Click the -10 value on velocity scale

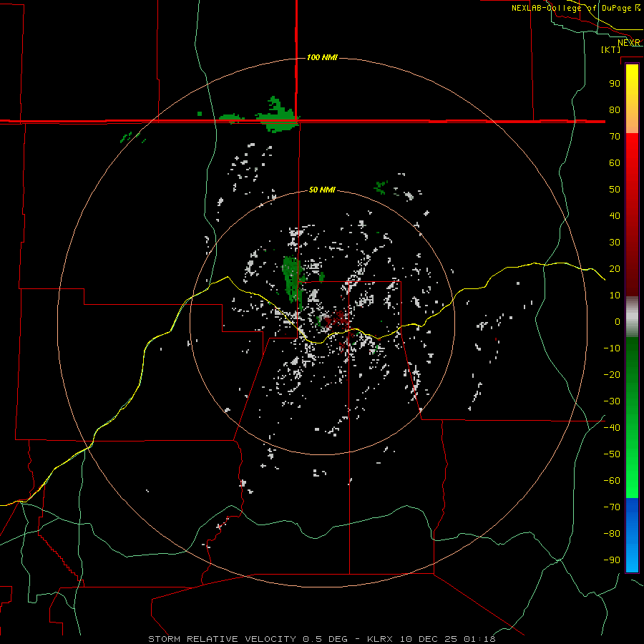(x=612, y=348)
